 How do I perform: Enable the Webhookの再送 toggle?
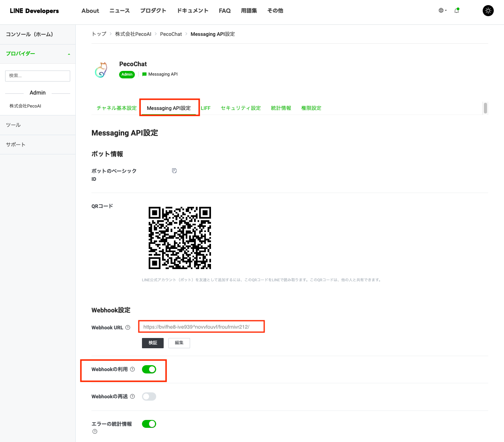click(x=149, y=396)
